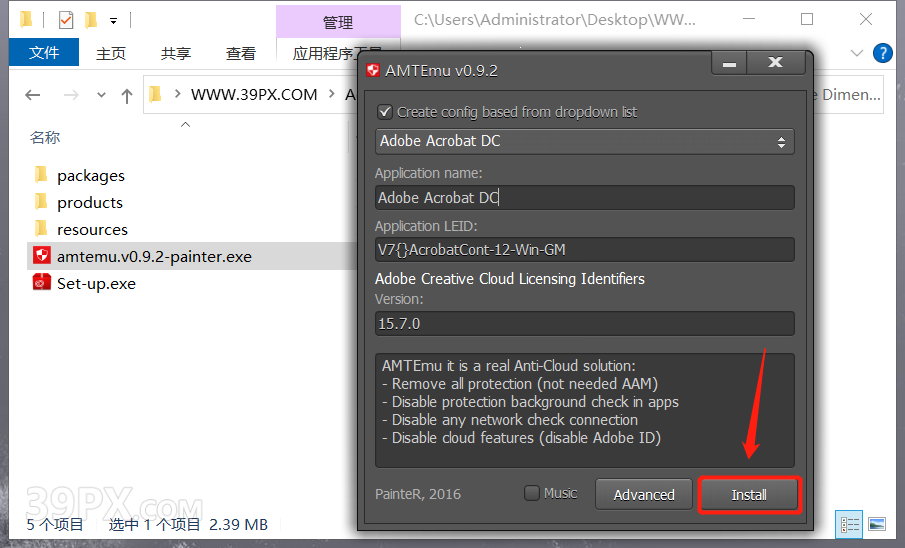Click the address bar folder icon

tap(155, 94)
